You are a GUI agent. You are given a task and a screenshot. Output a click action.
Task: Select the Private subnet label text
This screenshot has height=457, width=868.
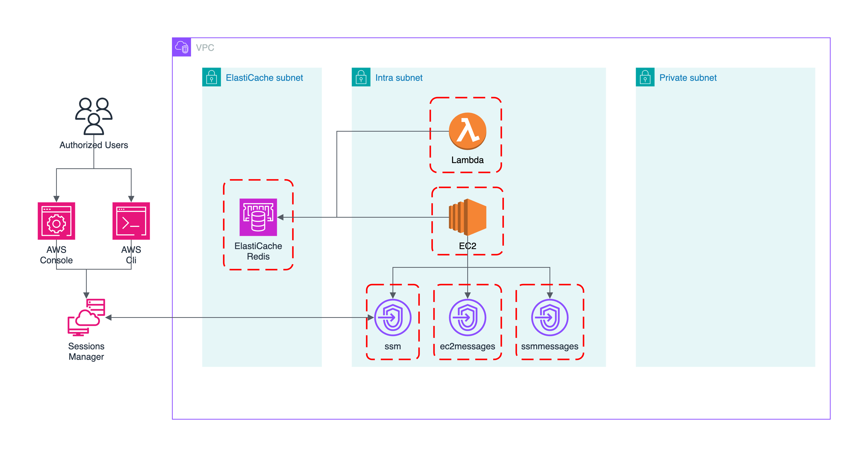tap(688, 78)
